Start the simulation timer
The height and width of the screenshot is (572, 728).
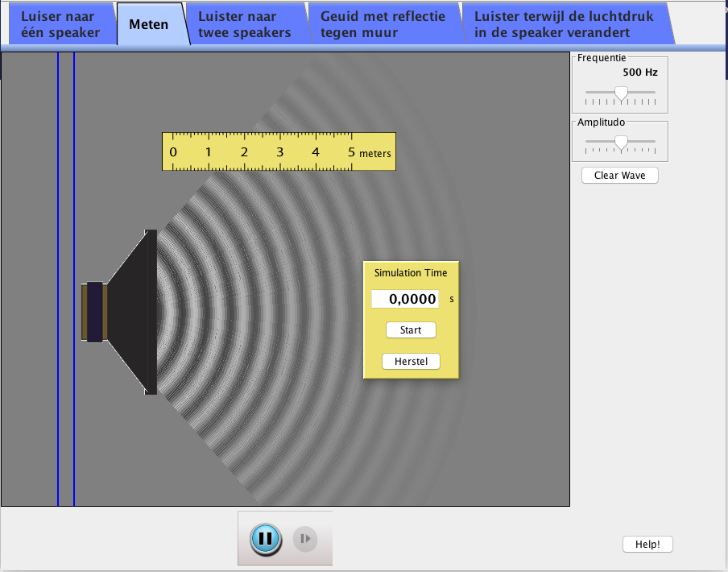point(411,330)
